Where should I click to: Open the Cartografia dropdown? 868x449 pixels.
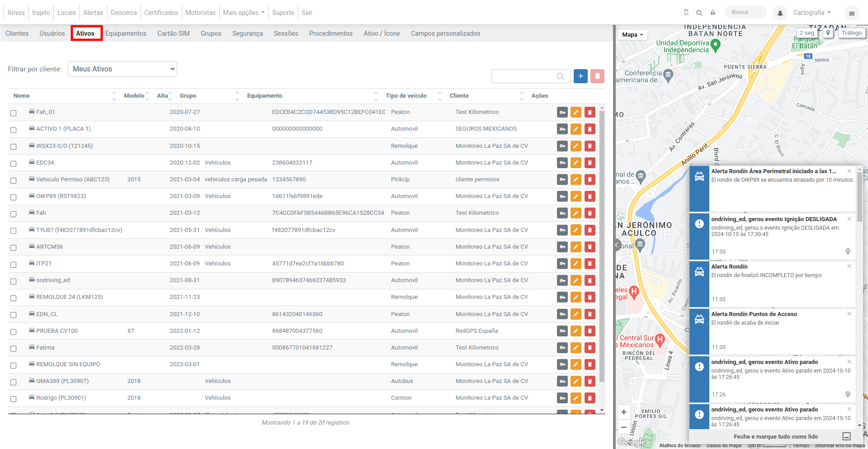[x=812, y=13]
